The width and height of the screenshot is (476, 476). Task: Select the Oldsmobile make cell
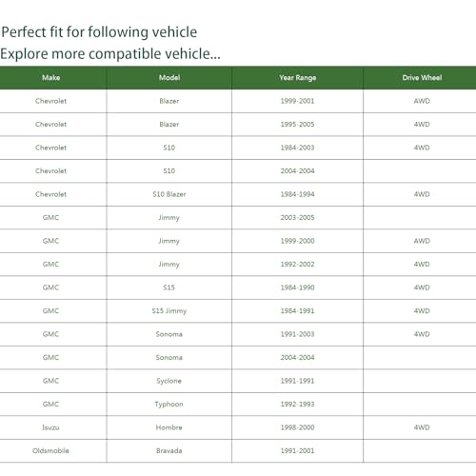tap(50, 450)
